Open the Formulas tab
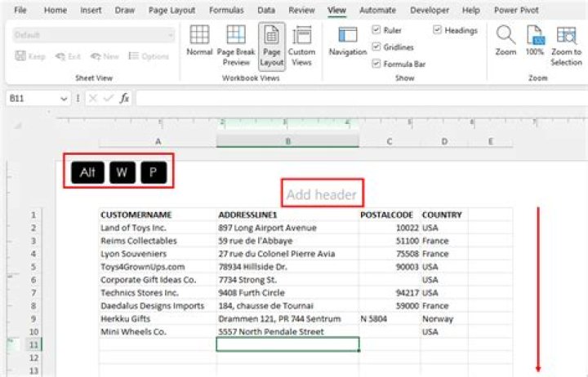The height and width of the screenshot is (377, 588). click(226, 10)
